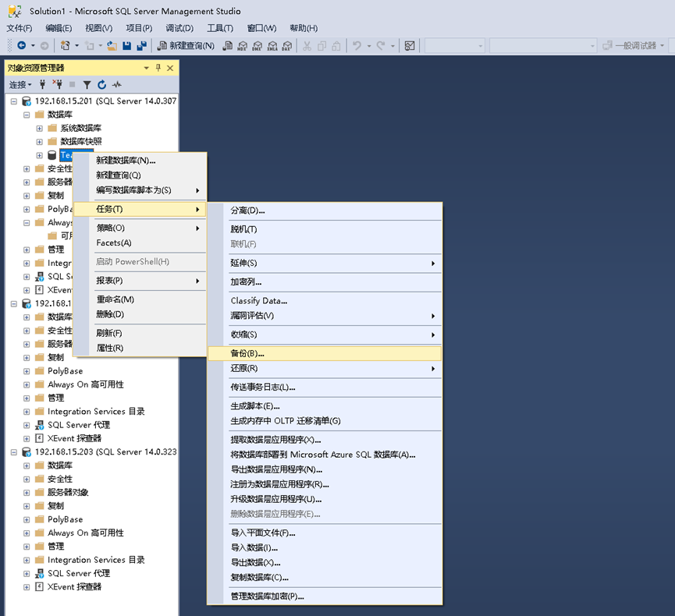Click the Database Engine Query icon
This screenshot has width=675, height=616.
228,45
